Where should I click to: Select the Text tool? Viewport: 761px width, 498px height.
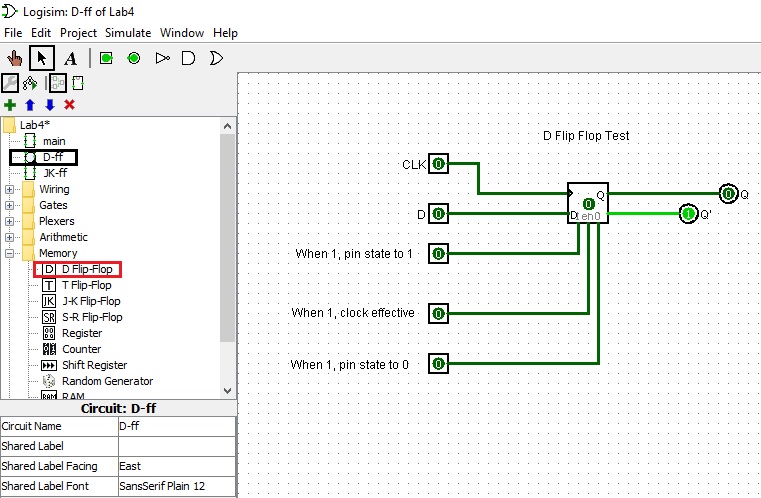coord(70,59)
